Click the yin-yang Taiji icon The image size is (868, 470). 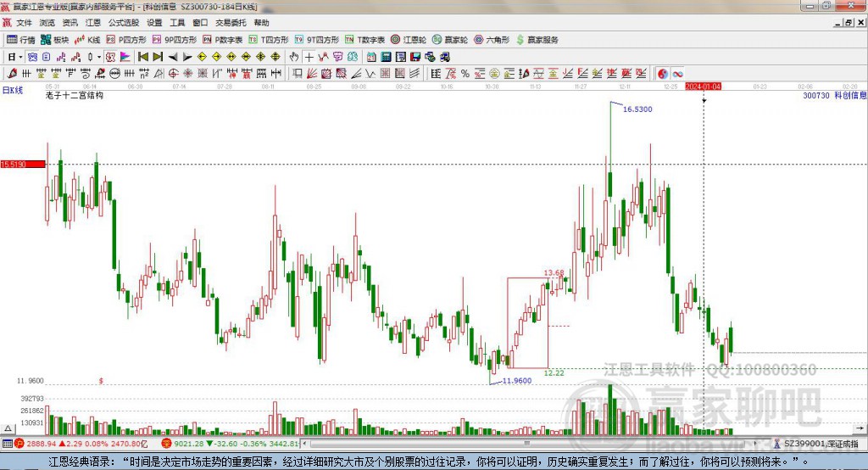click(663, 73)
